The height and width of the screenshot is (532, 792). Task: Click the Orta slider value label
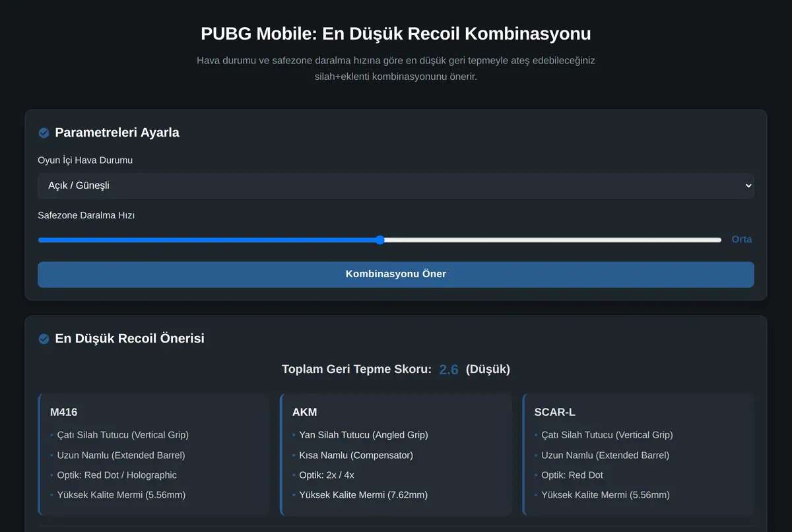click(742, 240)
